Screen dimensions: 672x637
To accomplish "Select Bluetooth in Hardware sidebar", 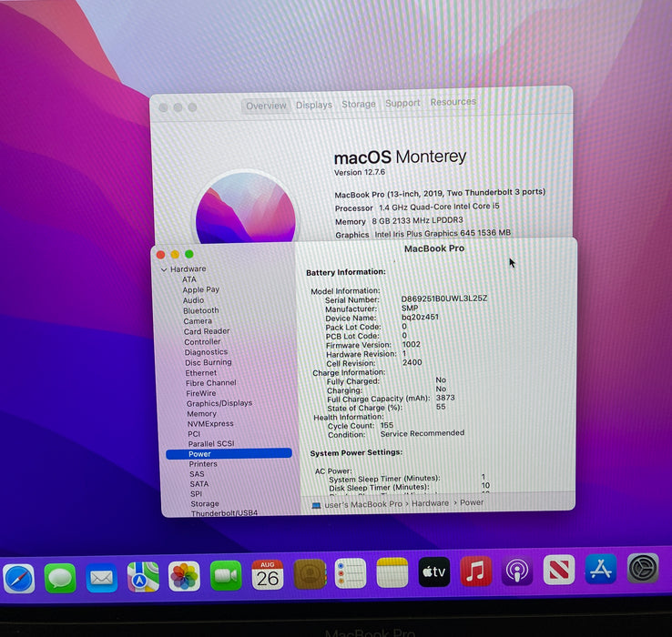I will [x=201, y=310].
